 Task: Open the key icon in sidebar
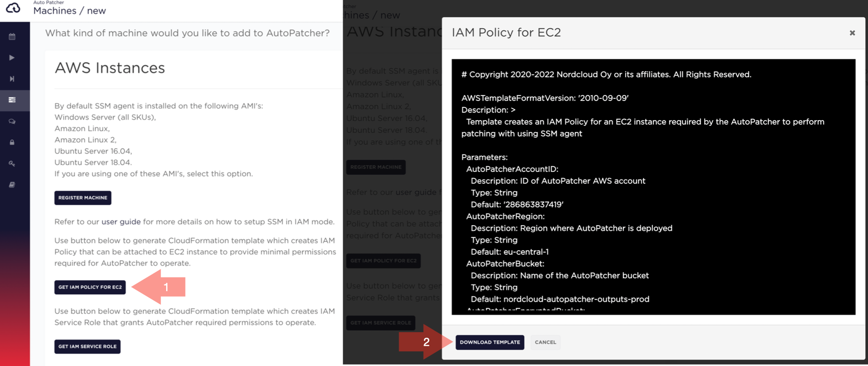coord(12,163)
